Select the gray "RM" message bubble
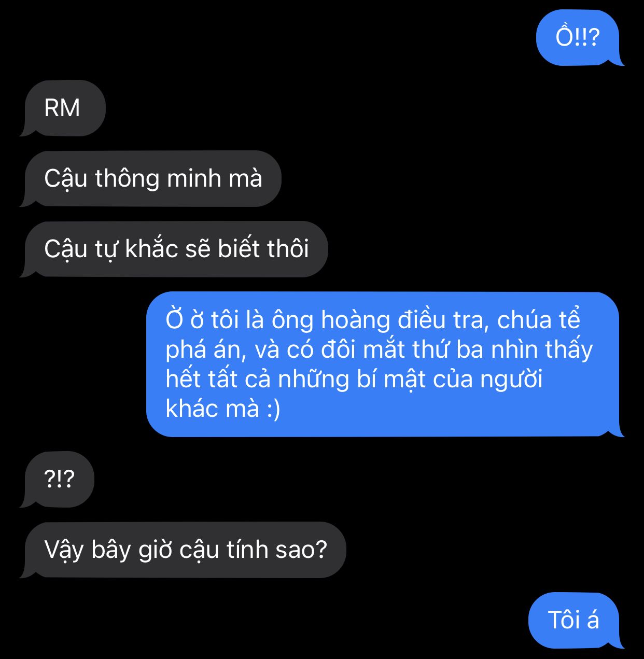 (x=63, y=108)
